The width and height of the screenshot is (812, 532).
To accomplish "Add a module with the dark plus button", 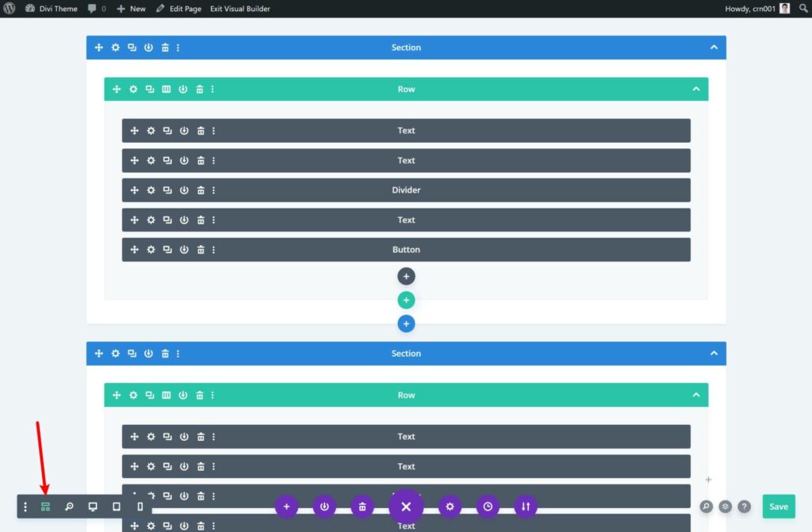I will coord(406,277).
